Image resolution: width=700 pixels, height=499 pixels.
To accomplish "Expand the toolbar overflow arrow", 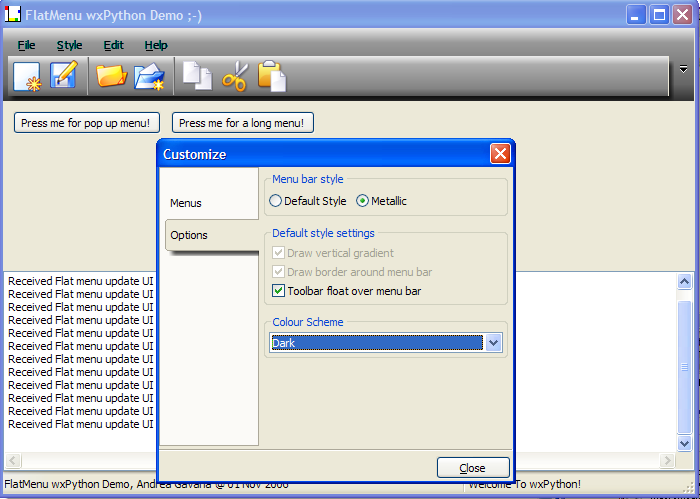I will [x=684, y=69].
